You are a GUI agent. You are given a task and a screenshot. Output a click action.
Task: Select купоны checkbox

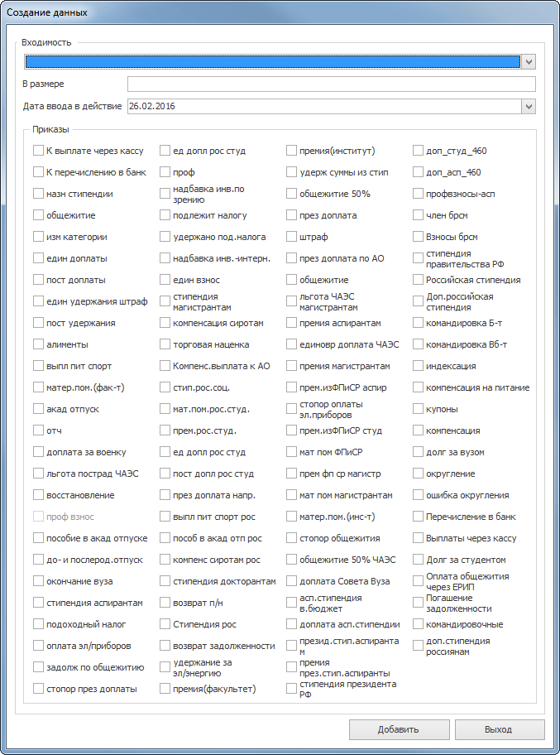point(418,409)
